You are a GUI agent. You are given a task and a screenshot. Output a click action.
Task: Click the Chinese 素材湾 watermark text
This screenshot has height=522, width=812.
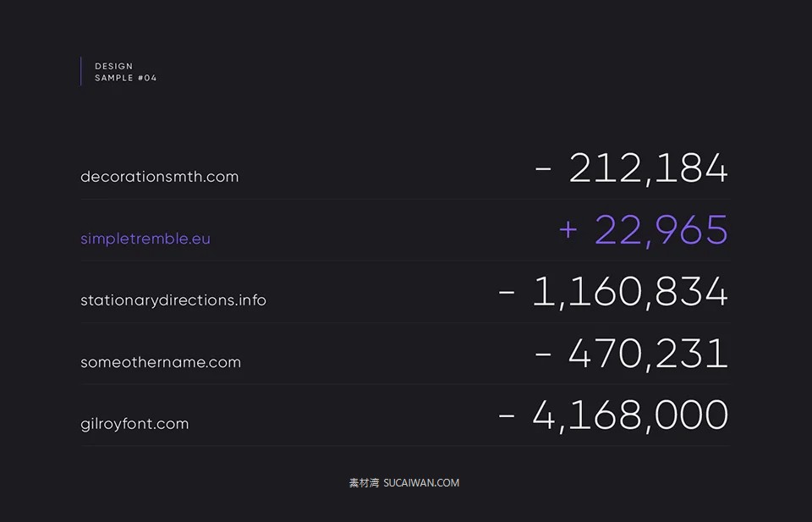pyautogui.click(x=364, y=483)
